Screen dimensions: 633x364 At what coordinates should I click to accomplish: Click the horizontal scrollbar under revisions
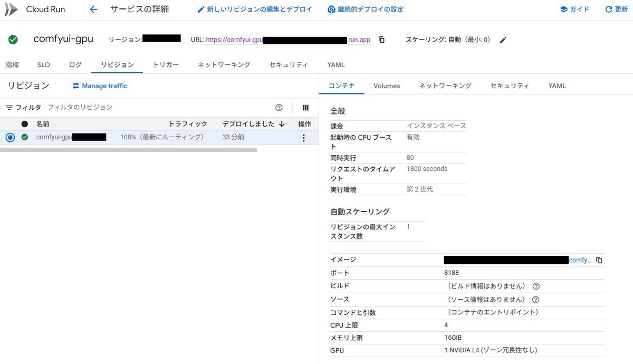128,150
